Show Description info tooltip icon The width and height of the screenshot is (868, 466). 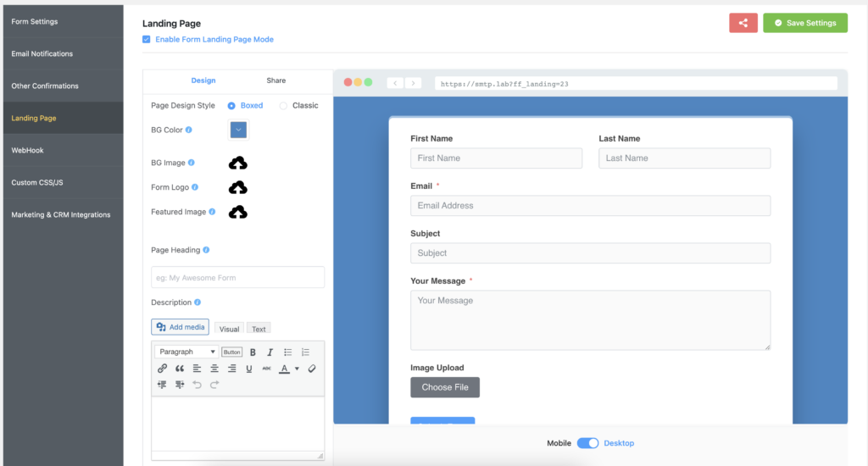pos(198,302)
